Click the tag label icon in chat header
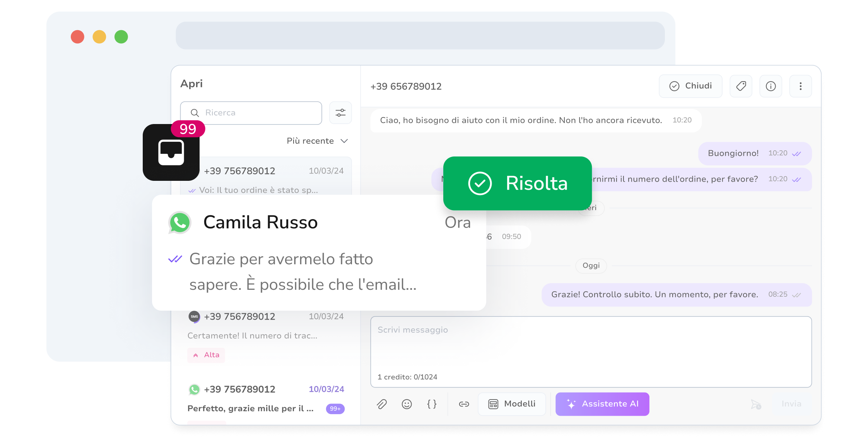 [x=741, y=86]
